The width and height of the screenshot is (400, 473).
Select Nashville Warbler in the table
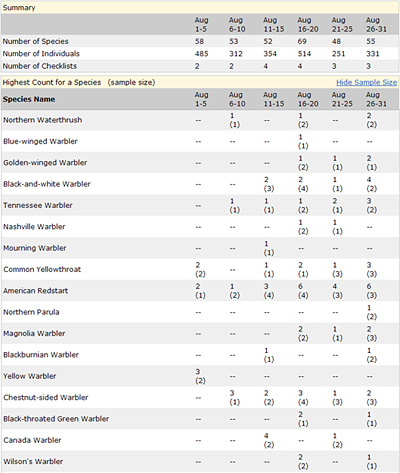point(34,227)
